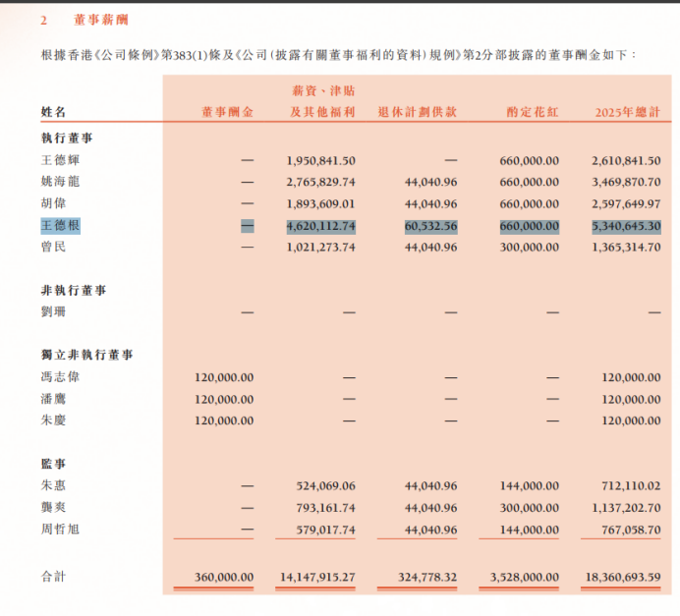Viewport: 680px width, 616px height.
Task: Select the name 朱慶
Action: [x=53, y=420]
